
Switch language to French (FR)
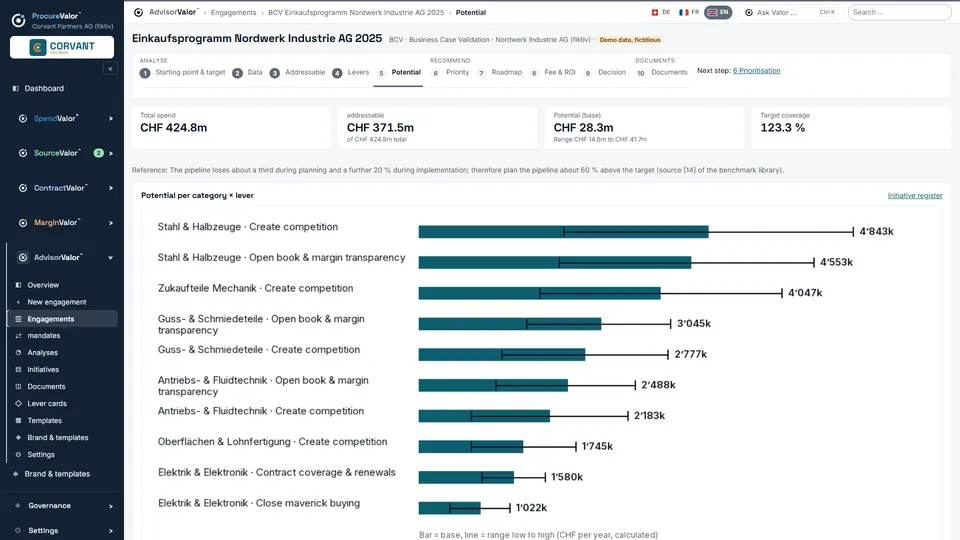tap(689, 12)
